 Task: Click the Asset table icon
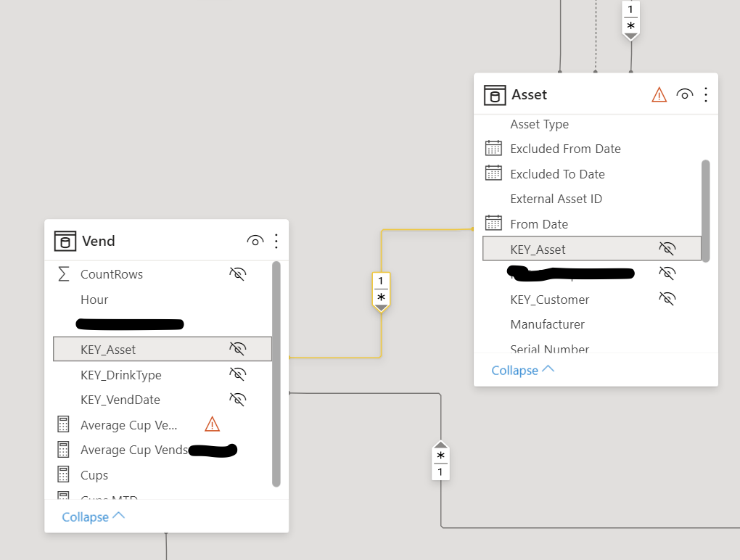[495, 95]
